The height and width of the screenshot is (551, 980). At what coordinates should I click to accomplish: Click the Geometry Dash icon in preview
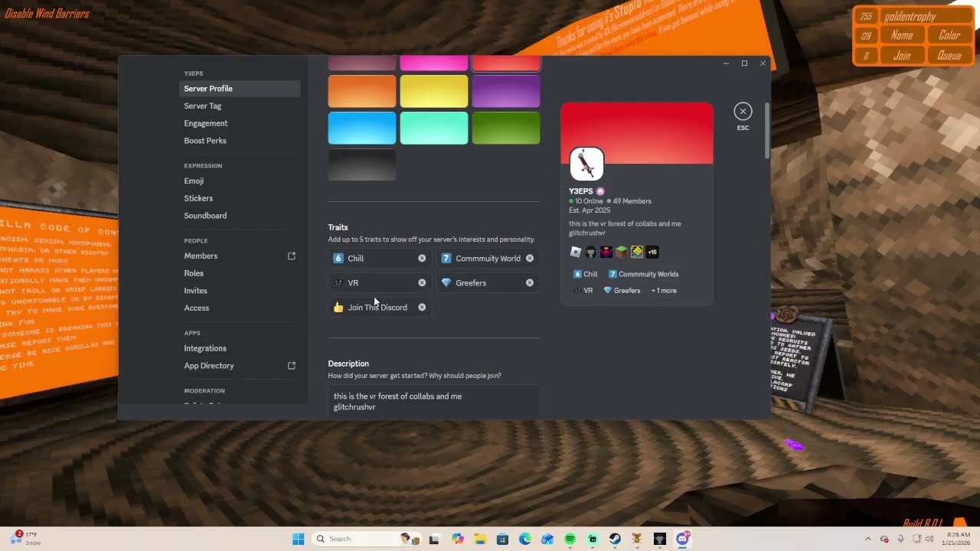(x=637, y=252)
